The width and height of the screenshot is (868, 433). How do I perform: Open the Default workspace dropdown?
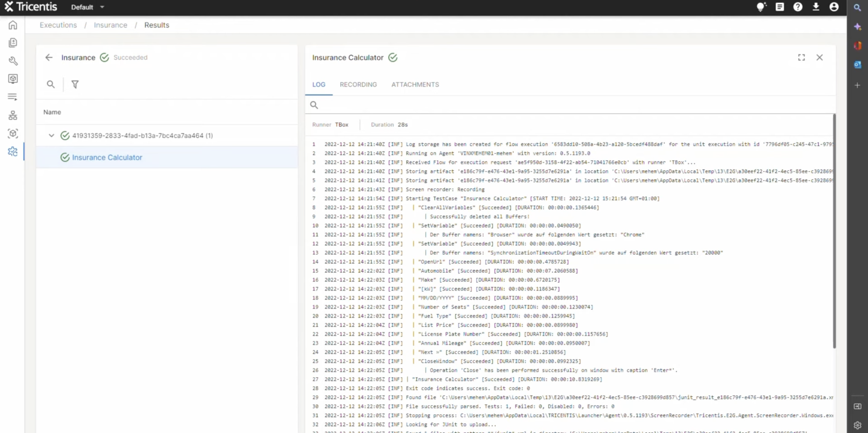(x=86, y=7)
